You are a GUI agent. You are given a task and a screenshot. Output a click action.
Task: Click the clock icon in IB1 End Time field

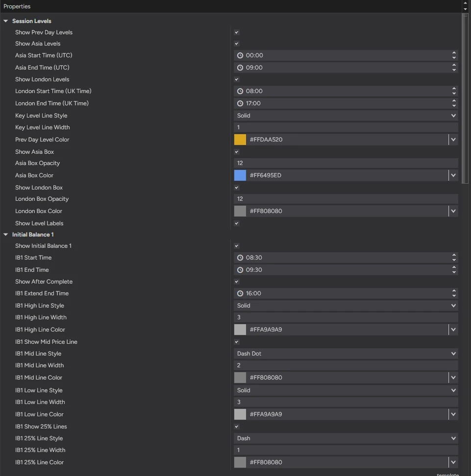pyautogui.click(x=240, y=269)
